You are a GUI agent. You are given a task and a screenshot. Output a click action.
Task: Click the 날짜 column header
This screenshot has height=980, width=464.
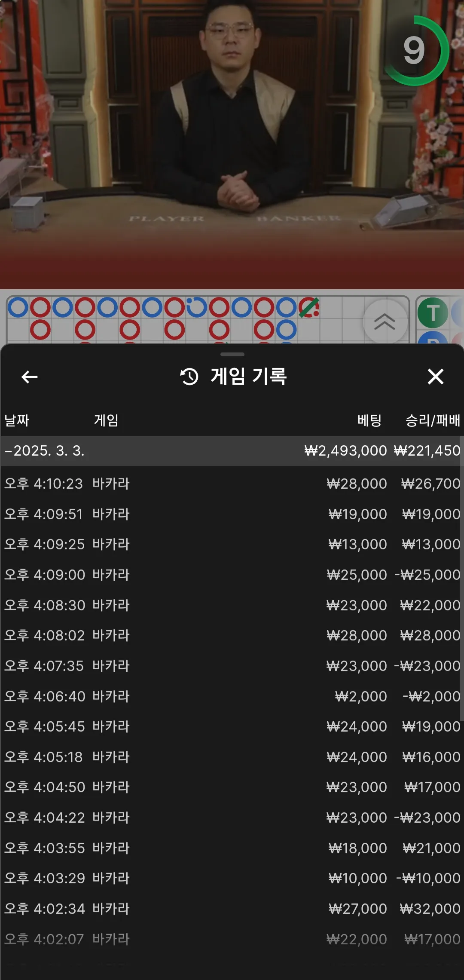point(17,420)
